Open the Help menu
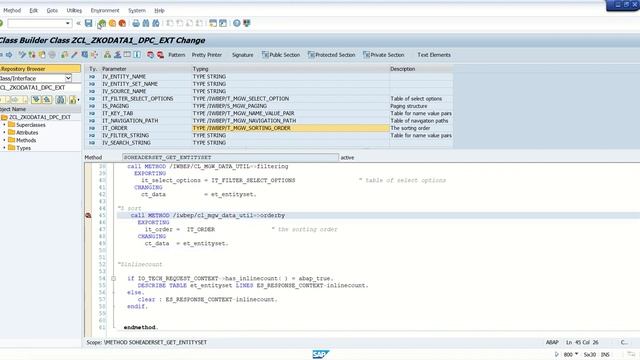Image resolution: width=640 pixels, height=360 pixels. click(159, 11)
